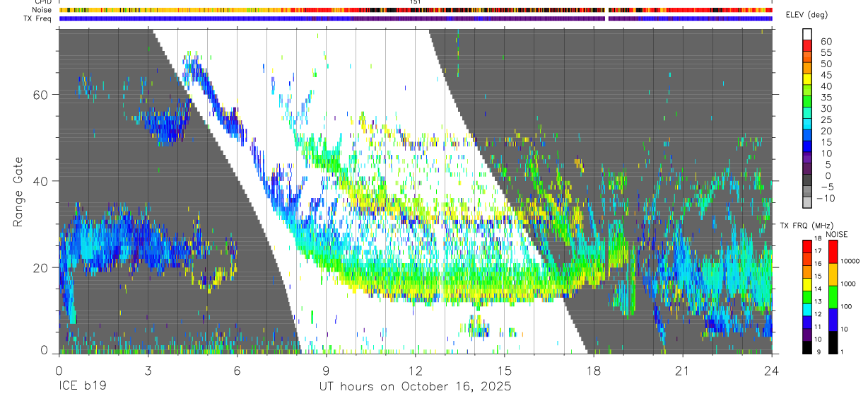Screen dimensions: 868x401
Task: Click the purple 10–11 MHz TX FRQ segment
Action: point(807,335)
